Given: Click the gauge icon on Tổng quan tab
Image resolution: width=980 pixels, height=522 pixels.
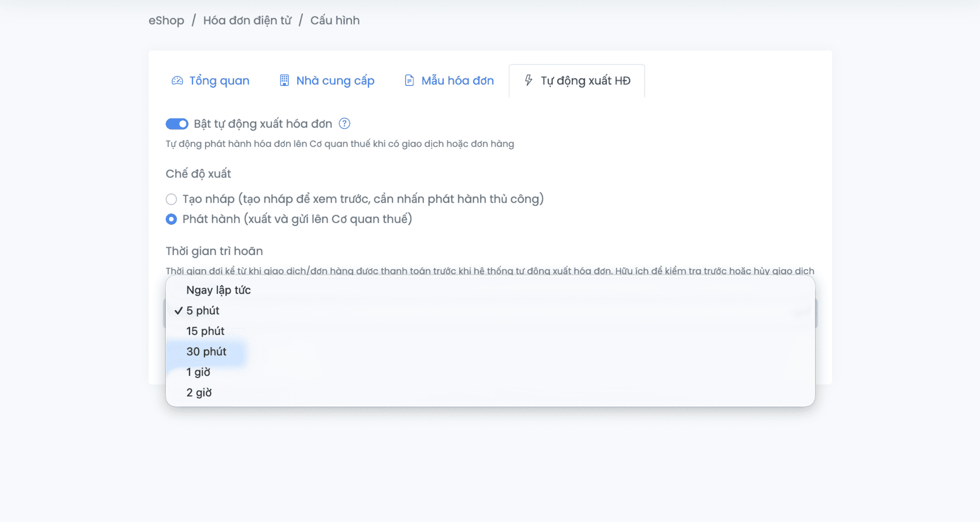Looking at the screenshot, I should pos(177,81).
